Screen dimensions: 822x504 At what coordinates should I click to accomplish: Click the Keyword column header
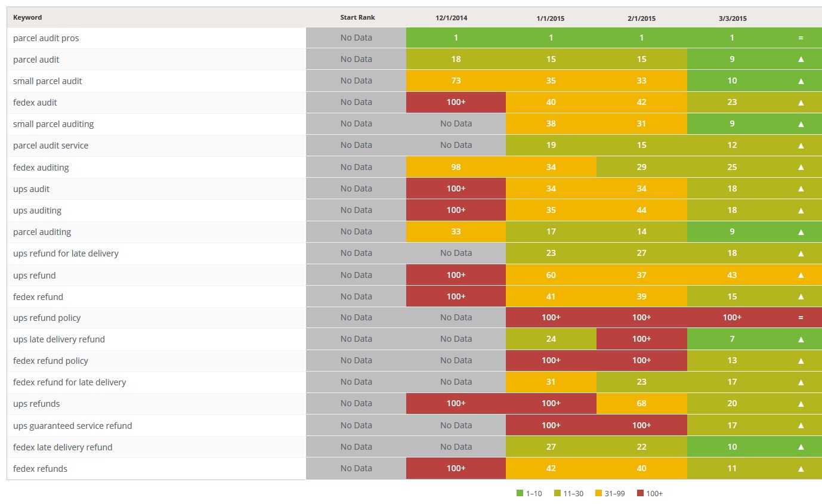coord(27,17)
